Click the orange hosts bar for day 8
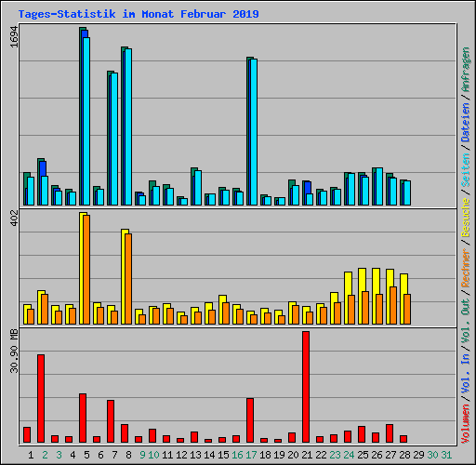This screenshot has height=465, width=476. click(128, 279)
